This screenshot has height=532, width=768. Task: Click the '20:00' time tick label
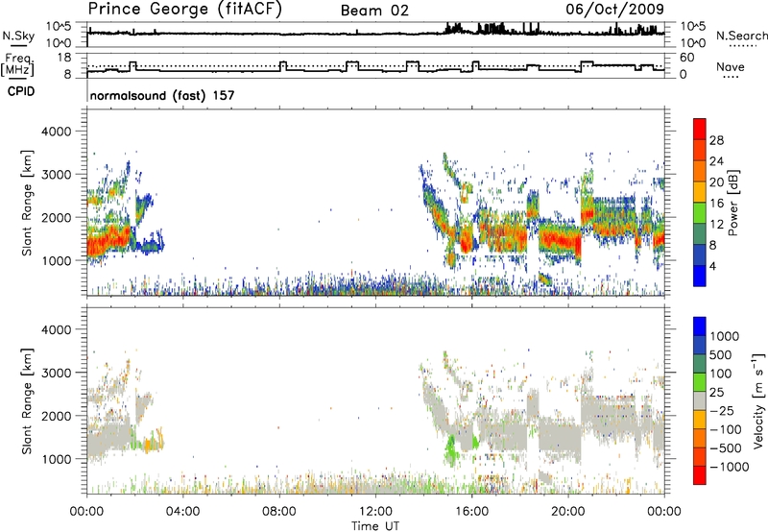coord(567,512)
